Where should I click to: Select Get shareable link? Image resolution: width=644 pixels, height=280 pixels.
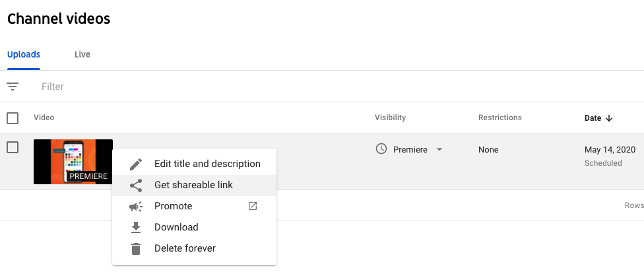pyautogui.click(x=193, y=185)
